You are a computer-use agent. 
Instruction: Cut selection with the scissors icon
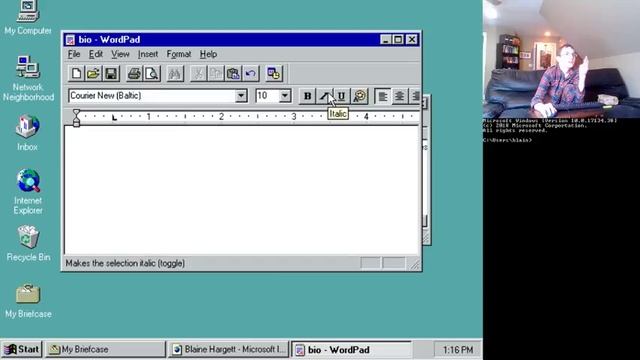point(198,74)
